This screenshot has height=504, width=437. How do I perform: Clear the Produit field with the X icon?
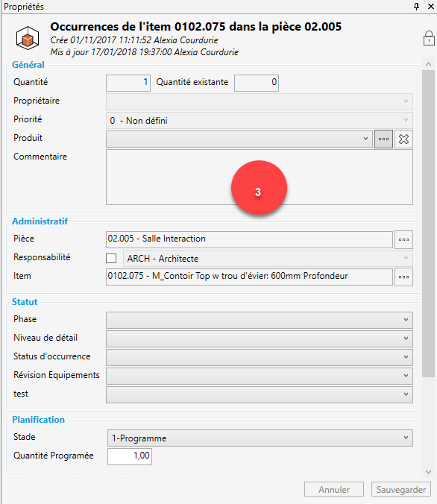click(403, 139)
